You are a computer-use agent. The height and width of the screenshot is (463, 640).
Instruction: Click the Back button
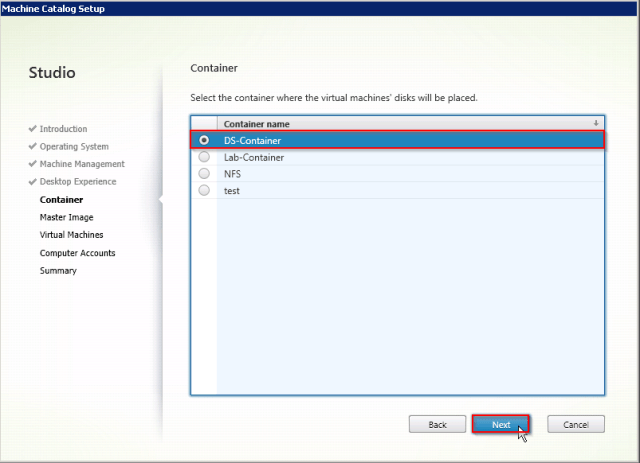point(437,424)
